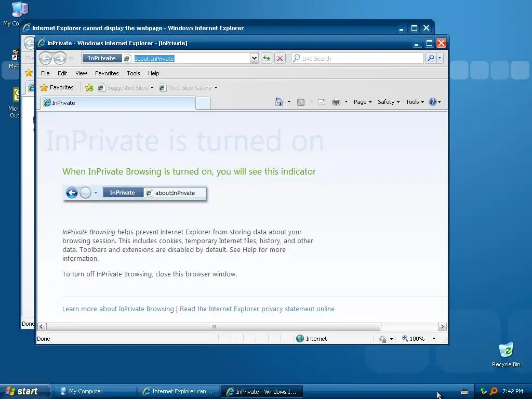Click the 7:42 PM system clock
Screen dimensions: 532x399
click(x=513, y=391)
